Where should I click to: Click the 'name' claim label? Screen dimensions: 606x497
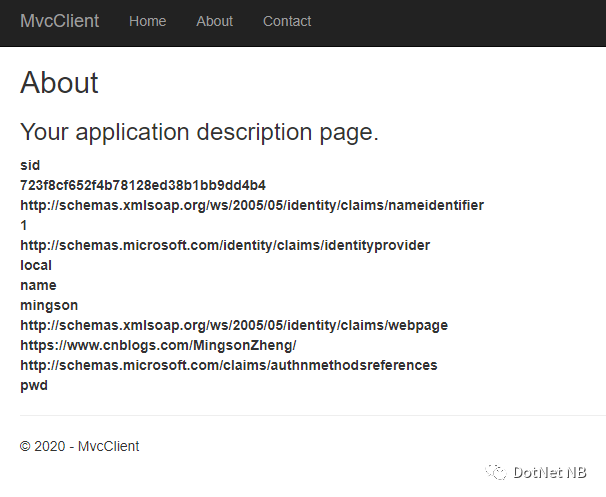click(x=38, y=286)
